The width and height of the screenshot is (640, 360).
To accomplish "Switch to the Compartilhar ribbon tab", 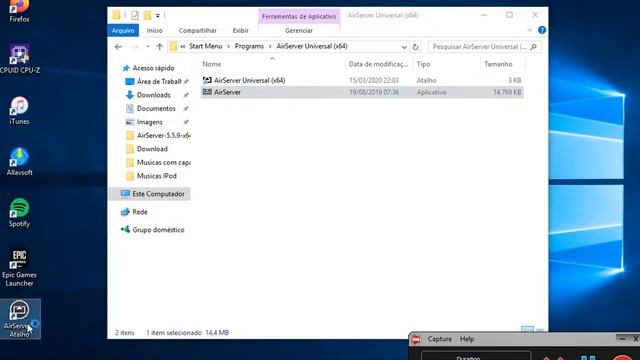I will pos(198,31).
